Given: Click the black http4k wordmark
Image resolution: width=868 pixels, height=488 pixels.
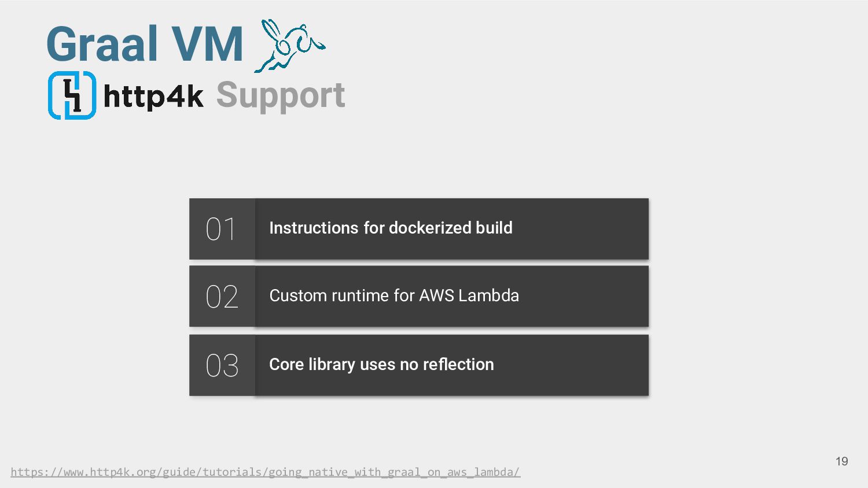Looking at the screenshot, I should [x=153, y=96].
